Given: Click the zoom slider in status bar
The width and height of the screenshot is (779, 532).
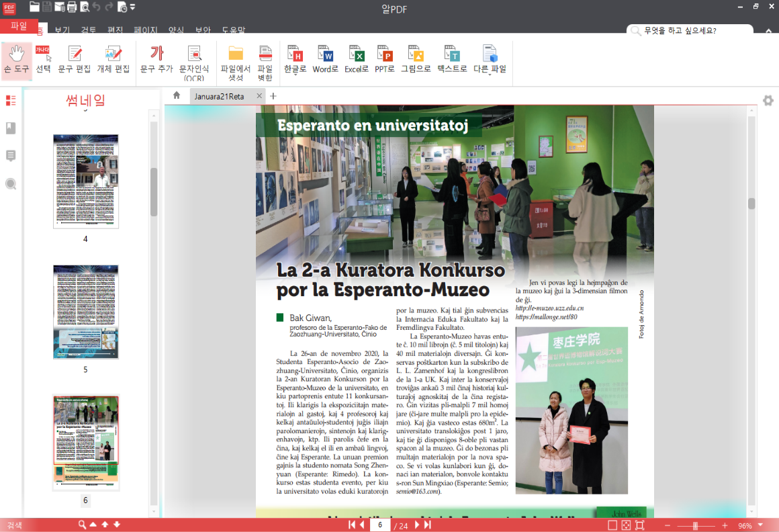Looking at the screenshot, I should (x=695, y=525).
